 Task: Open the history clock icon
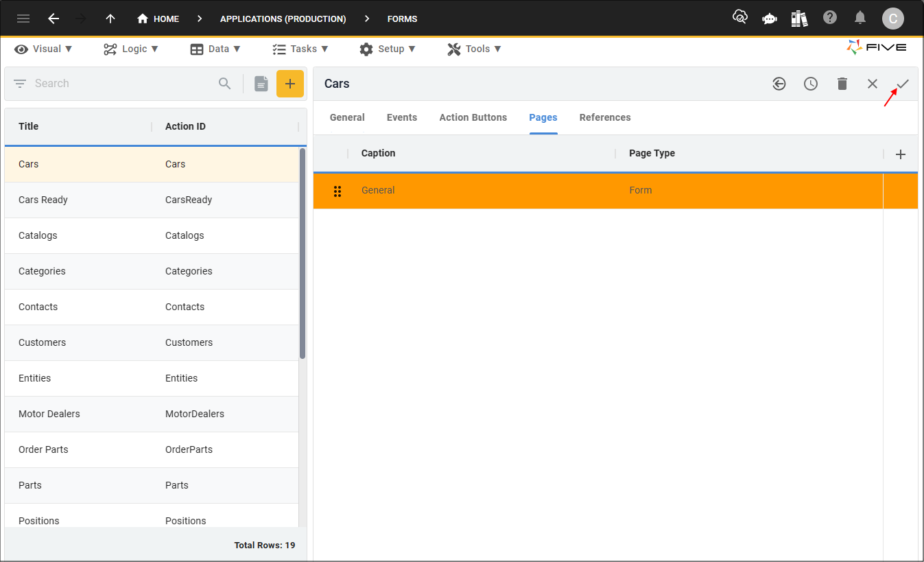[x=811, y=84]
